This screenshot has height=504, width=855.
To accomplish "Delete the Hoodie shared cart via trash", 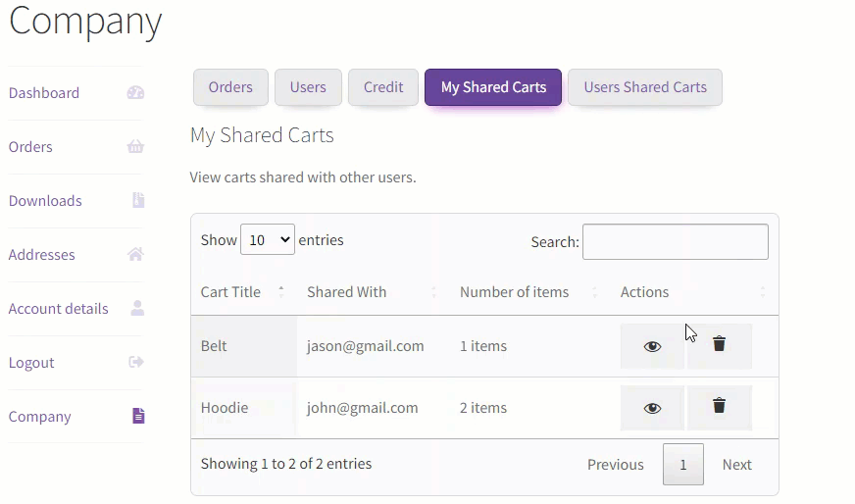I will tap(720, 408).
